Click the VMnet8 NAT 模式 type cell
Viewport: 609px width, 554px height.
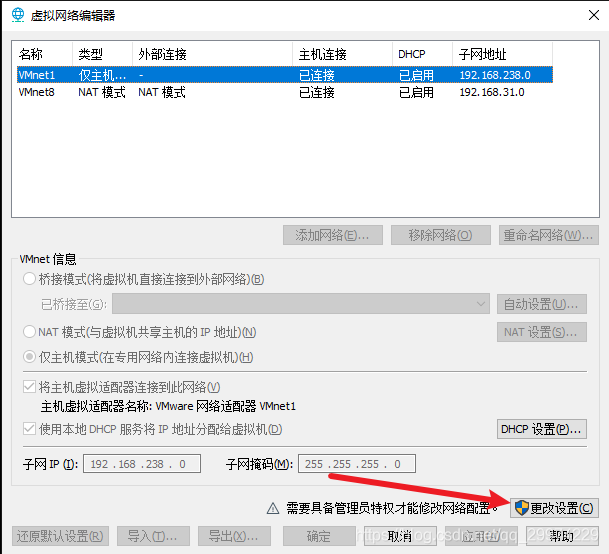coord(102,92)
